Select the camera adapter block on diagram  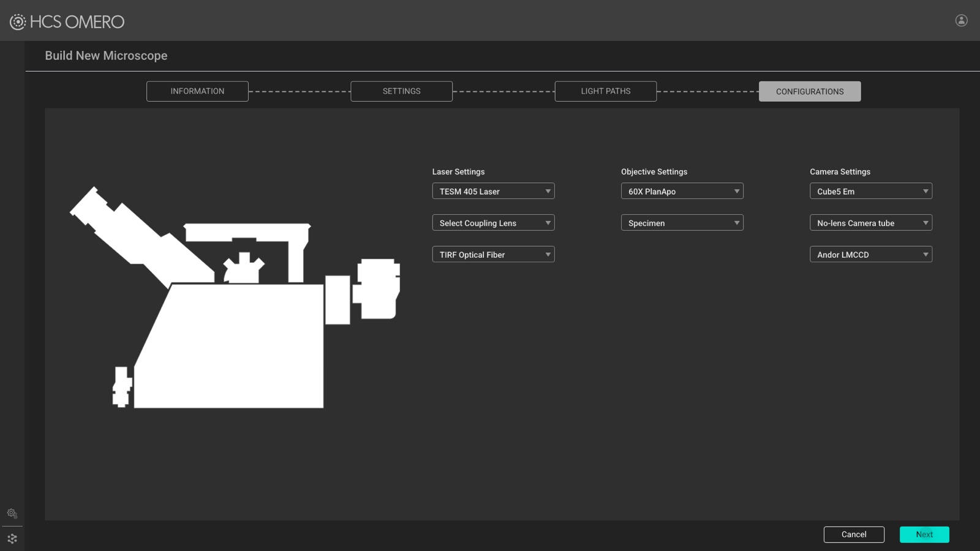[337, 300]
